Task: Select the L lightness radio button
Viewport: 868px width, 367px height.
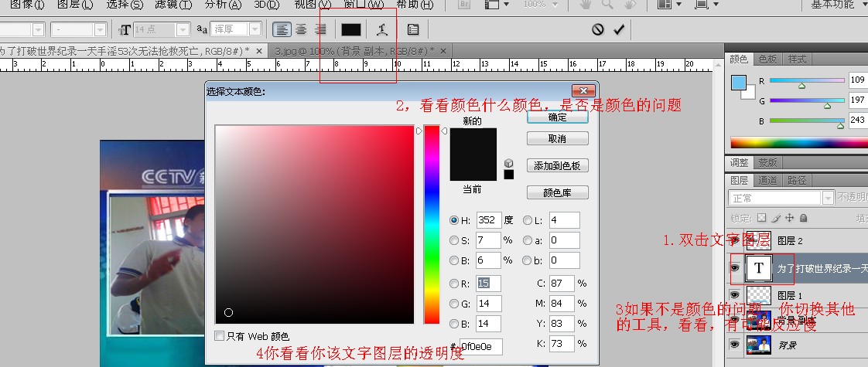Action: point(528,220)
